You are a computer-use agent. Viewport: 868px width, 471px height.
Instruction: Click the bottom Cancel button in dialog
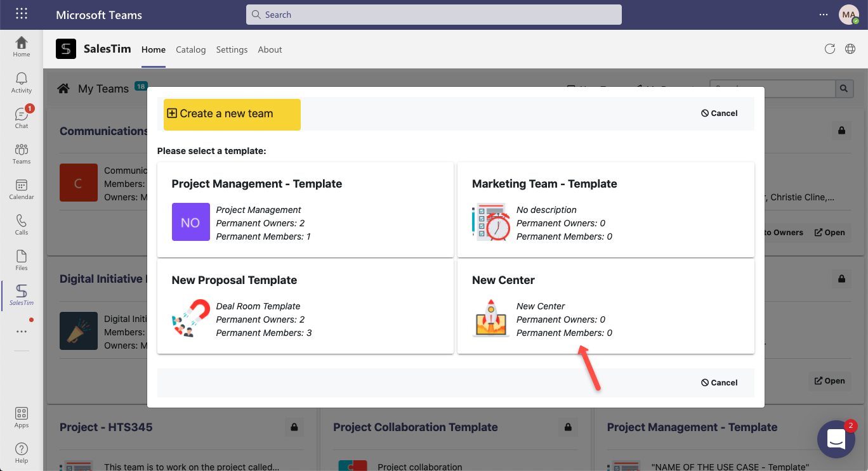click(720, 383)
